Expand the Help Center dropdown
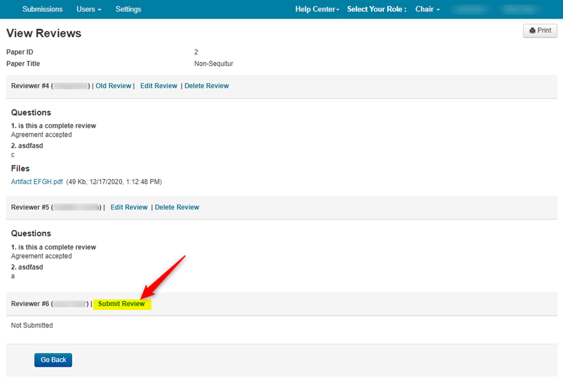Image resolution: width=563 pixels, height=392 pixels. click(x=317, y=9)
